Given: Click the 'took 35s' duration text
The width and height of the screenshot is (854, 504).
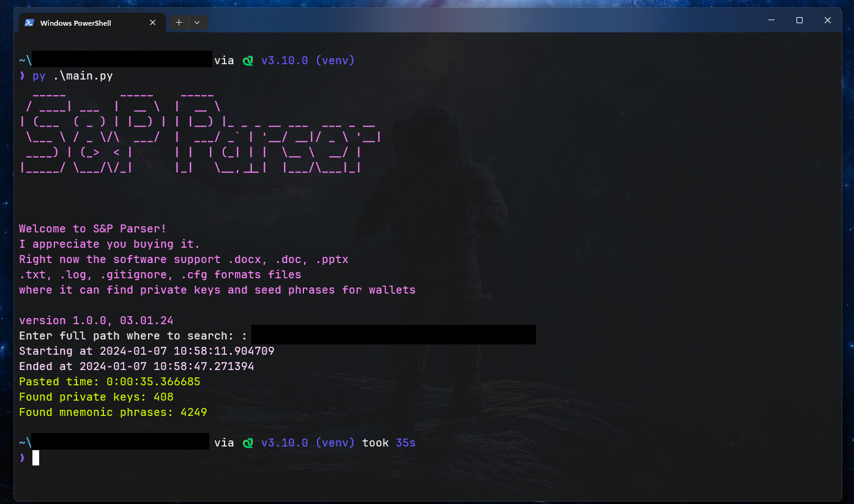Looking at the screenshot, I should click(x=389, y=443).
